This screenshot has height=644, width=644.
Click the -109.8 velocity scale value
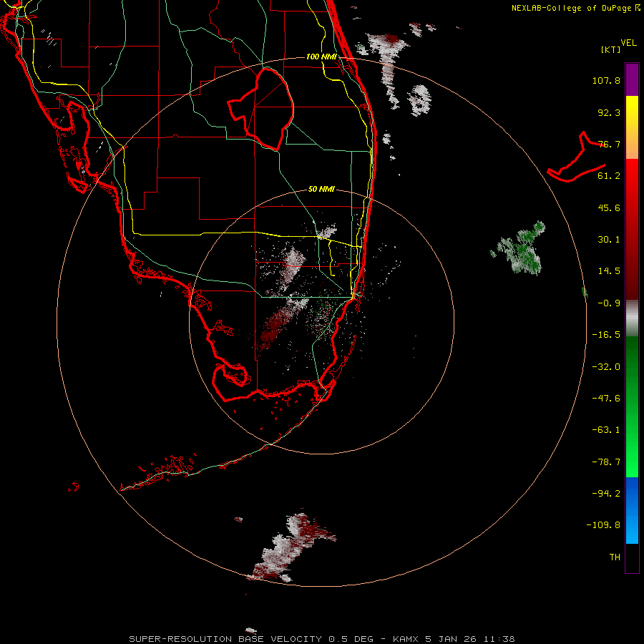[x=603, y=525]
